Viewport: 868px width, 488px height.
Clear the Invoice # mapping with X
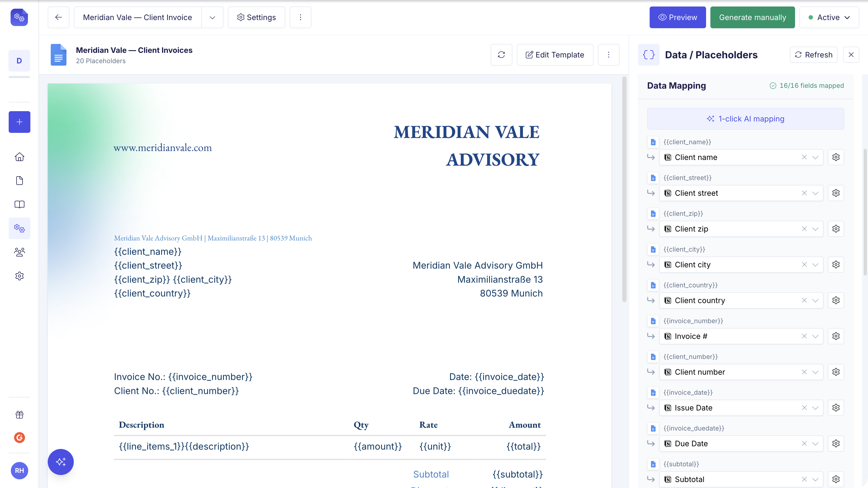coord(804,336)
